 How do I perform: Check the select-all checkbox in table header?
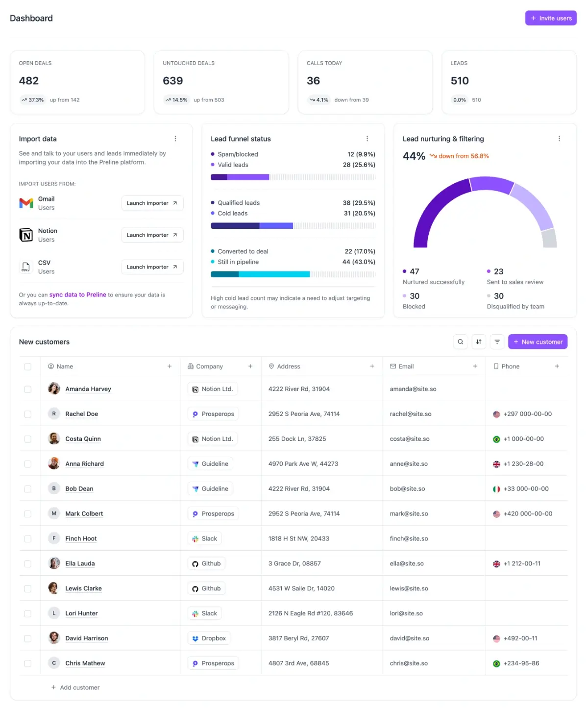point(28,367)
